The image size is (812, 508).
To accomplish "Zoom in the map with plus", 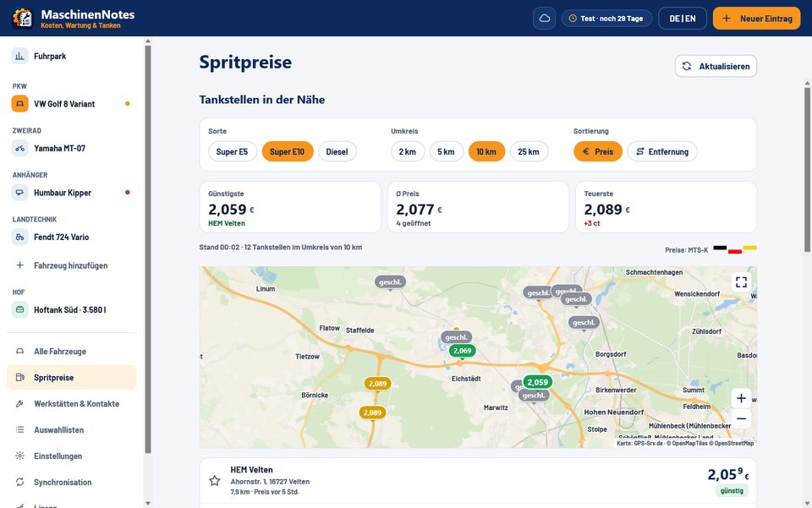I will (741, 398).
